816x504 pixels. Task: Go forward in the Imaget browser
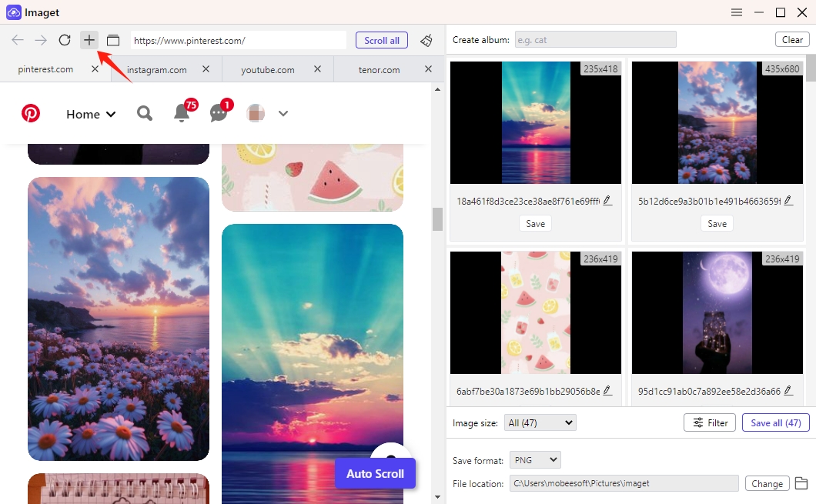41,40
